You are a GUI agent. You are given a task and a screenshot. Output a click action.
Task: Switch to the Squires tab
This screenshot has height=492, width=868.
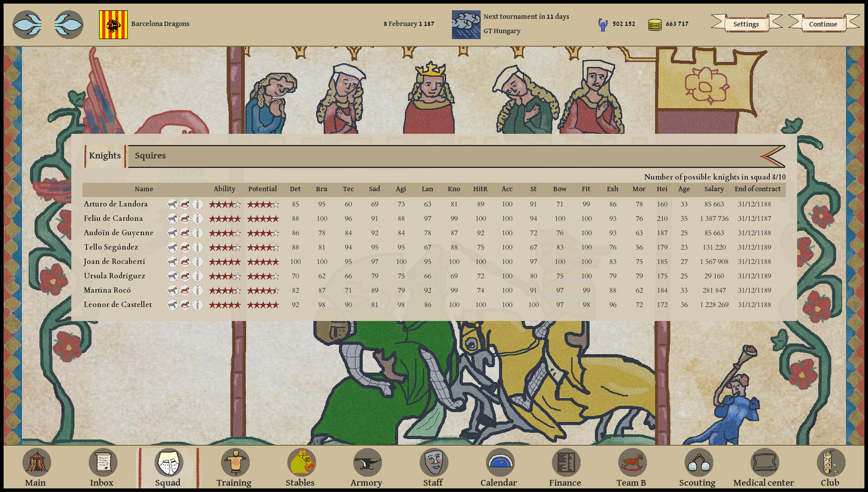click(150, 155)
